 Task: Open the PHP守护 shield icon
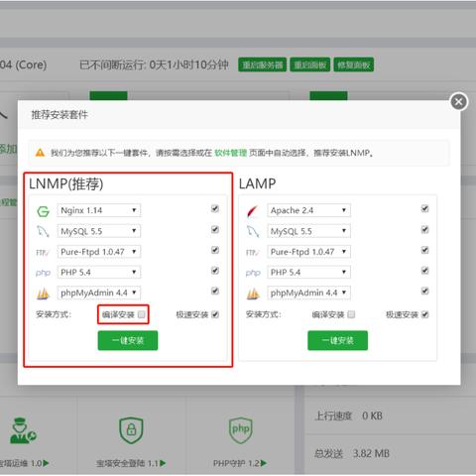(x=241, y=429)
